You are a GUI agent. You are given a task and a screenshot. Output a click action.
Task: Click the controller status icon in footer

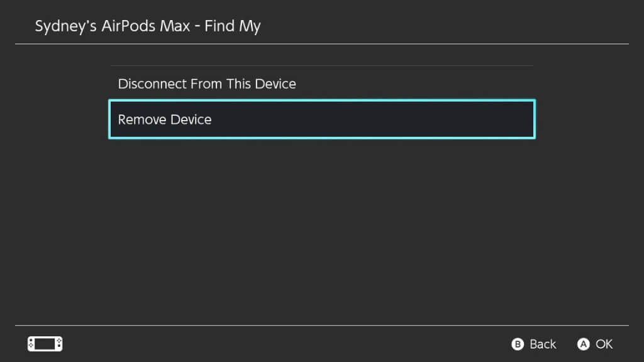pos(45,344)
